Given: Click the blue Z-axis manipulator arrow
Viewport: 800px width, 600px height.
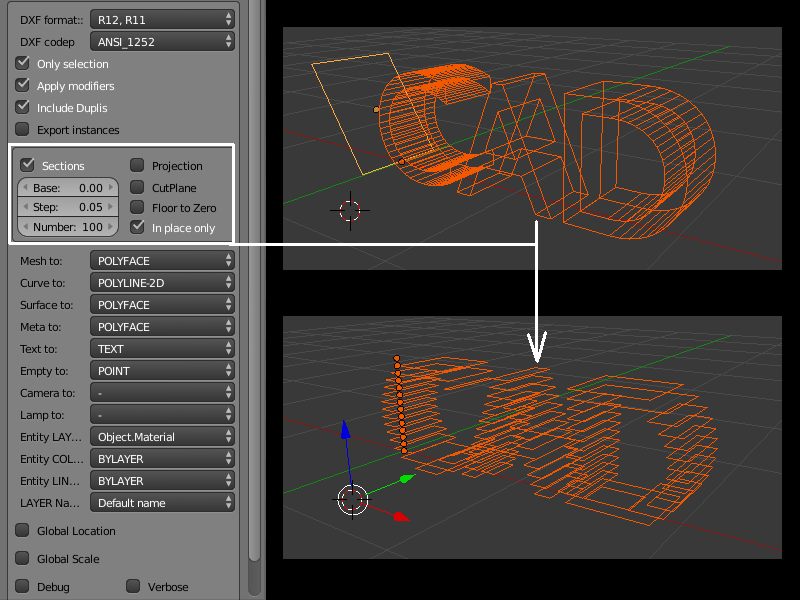Looking at the screenshot, I should (x=345, y=430).
